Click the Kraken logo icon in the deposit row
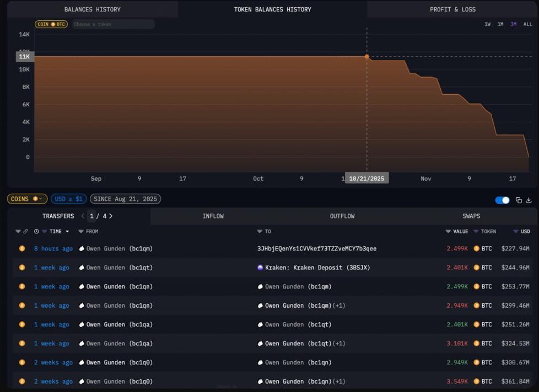539x392 pixels. (x=260, y=268)
